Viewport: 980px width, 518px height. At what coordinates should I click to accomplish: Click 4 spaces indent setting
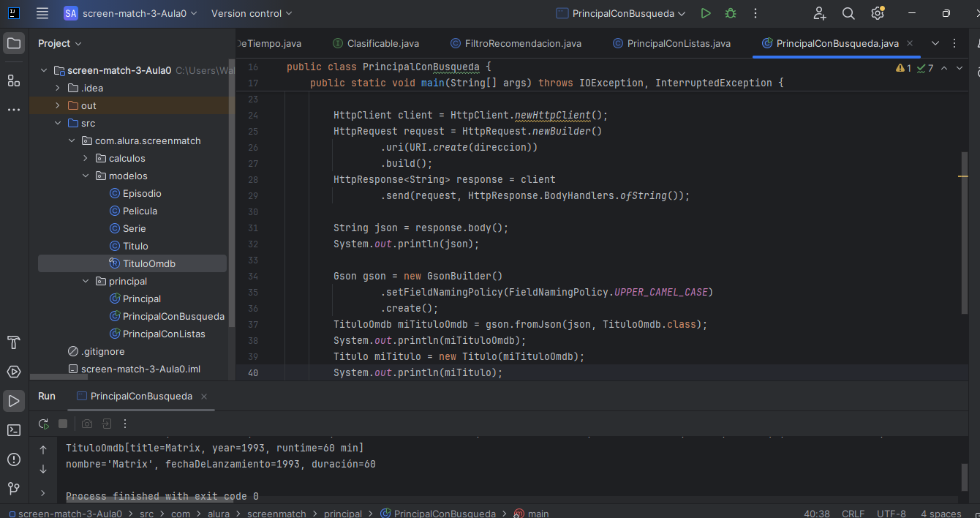(941, 514)
